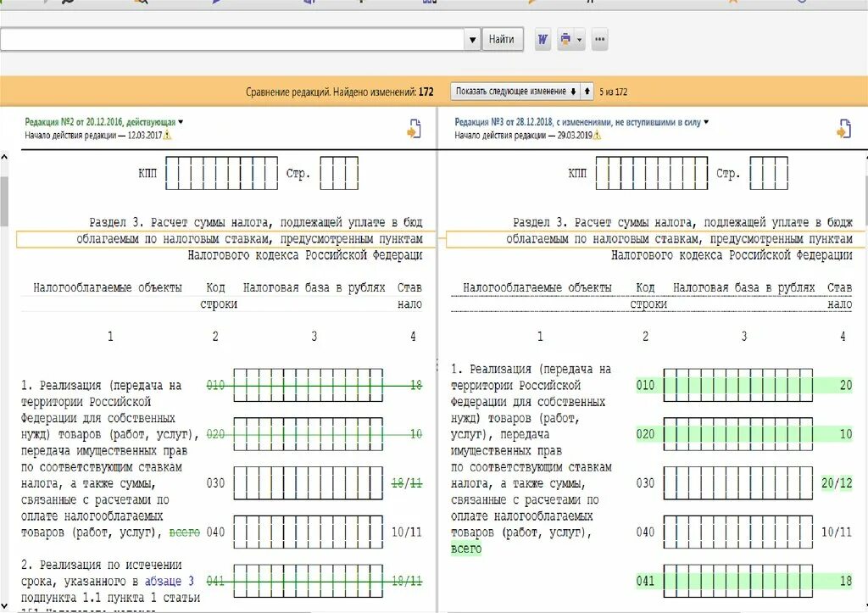Select struck-through всего in left pane
868x613 pixels.
tap(184, 532)
